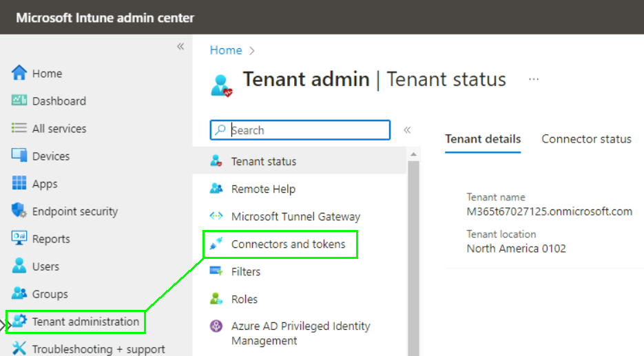
Task: Click the Microsoft Tunnel Gateway icon
Action: (217, 216)
